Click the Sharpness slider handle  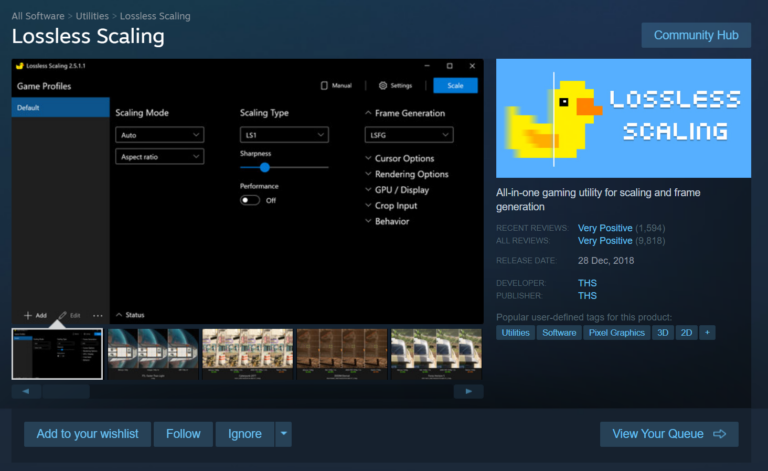265,168
